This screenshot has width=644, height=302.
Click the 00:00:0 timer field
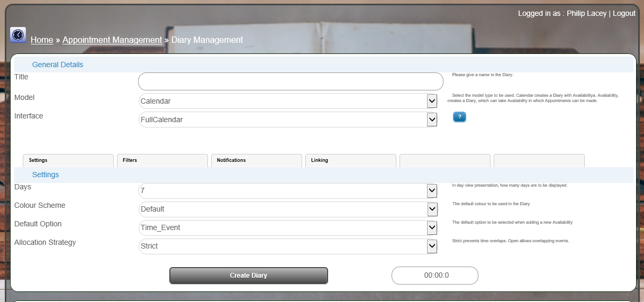click(x=434, y=276)
